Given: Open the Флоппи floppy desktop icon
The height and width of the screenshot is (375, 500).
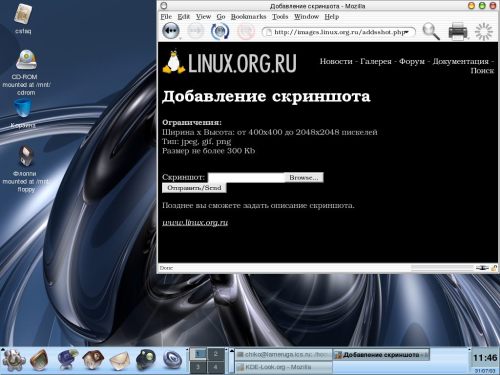Looking at the screenshot, I should tap(25, 156).
